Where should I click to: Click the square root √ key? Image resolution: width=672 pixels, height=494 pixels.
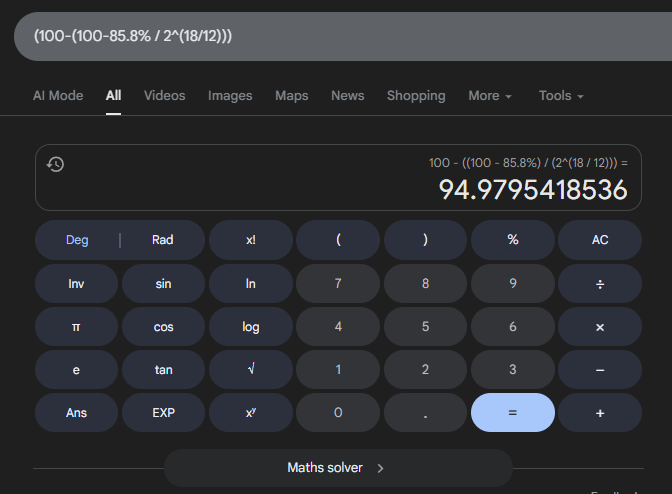coord(251,370)
